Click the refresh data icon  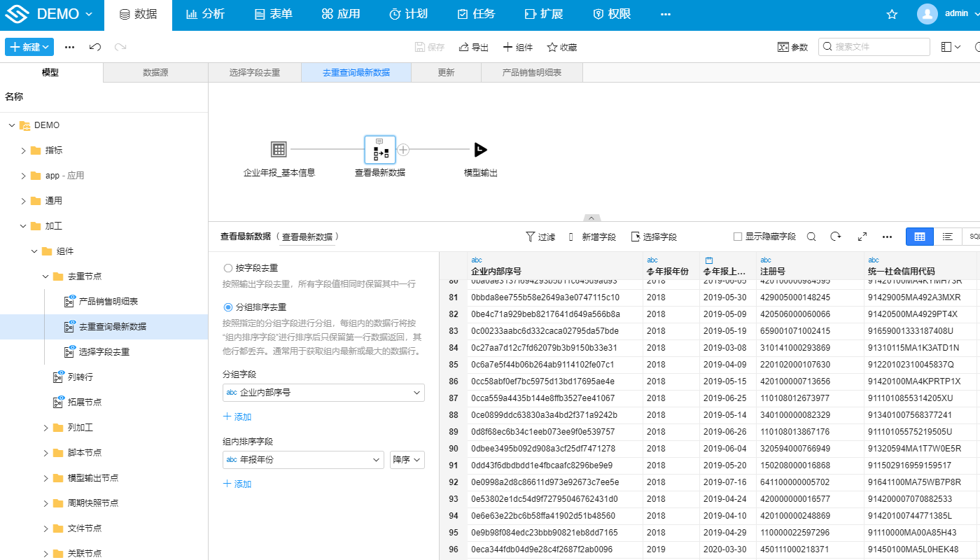835,237
